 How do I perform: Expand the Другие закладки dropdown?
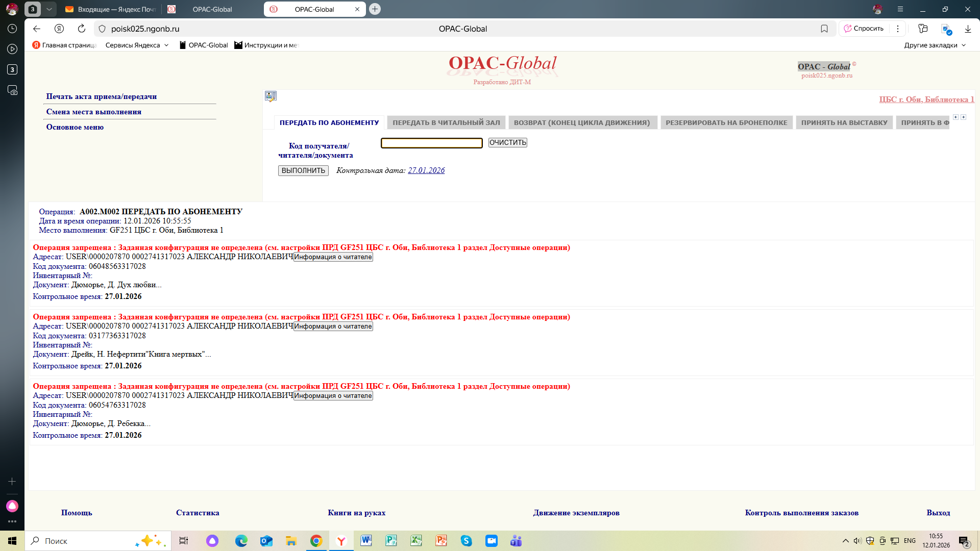point(935,45)
